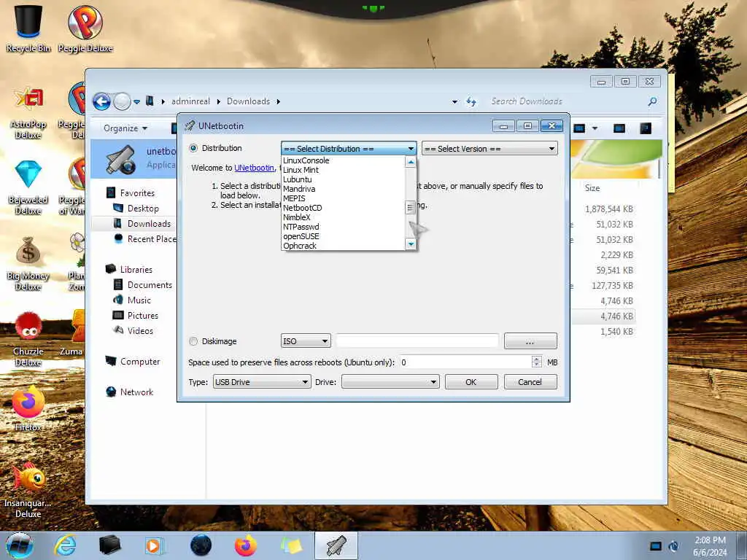This screenshot has height=560, width=747.
Task: Click the refresh icon in the Explorer address bar
Action: click(471, 101)
